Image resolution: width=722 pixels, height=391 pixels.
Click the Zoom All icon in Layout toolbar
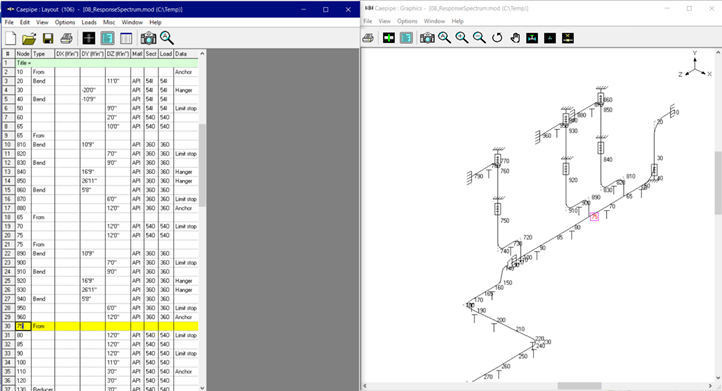[x=167, y=38]
